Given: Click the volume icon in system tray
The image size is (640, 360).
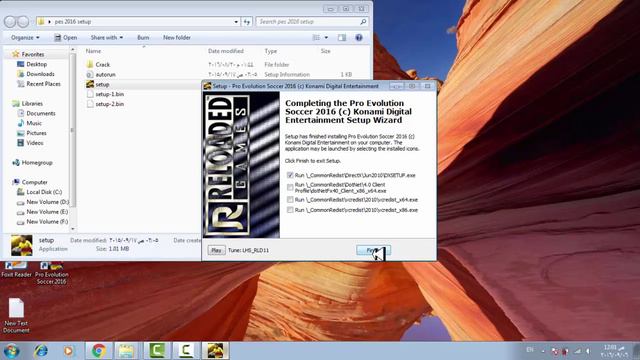Looking at the screenshot, I should coord(588,351).
